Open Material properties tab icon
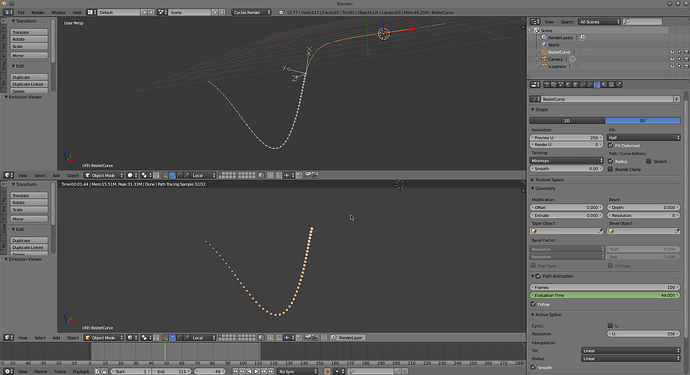Screen dimensions: 690x375 pos(604,85)
